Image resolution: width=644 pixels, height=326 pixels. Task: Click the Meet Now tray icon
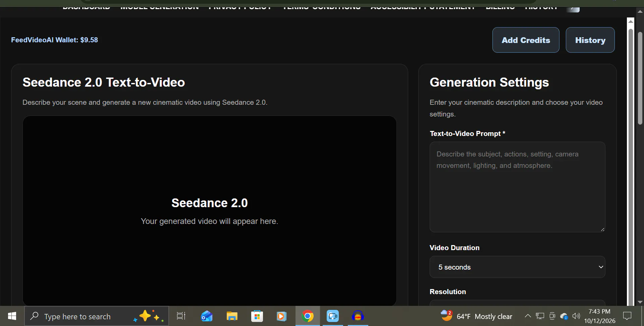tap(552, 316)
